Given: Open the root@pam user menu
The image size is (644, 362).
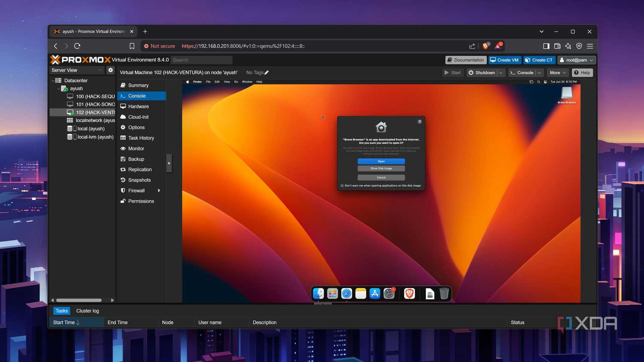Looking at the screenshot, I should pyautogui.click(x=576, y=60).
